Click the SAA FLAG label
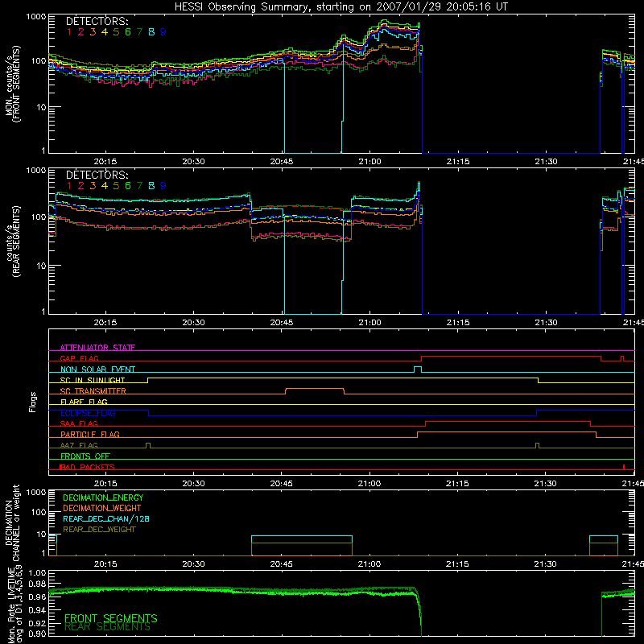 pos(79,423)
